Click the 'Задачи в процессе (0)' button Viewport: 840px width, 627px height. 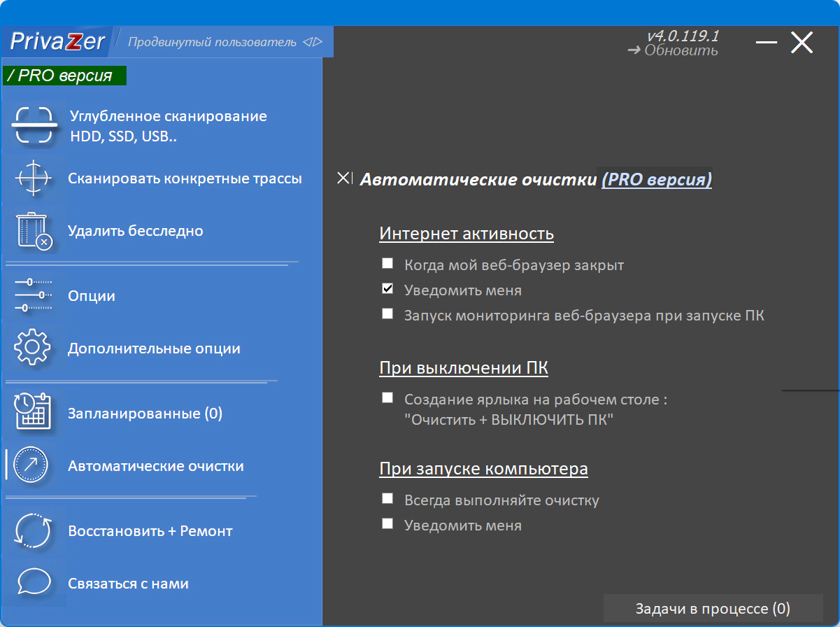pos(712,609)
